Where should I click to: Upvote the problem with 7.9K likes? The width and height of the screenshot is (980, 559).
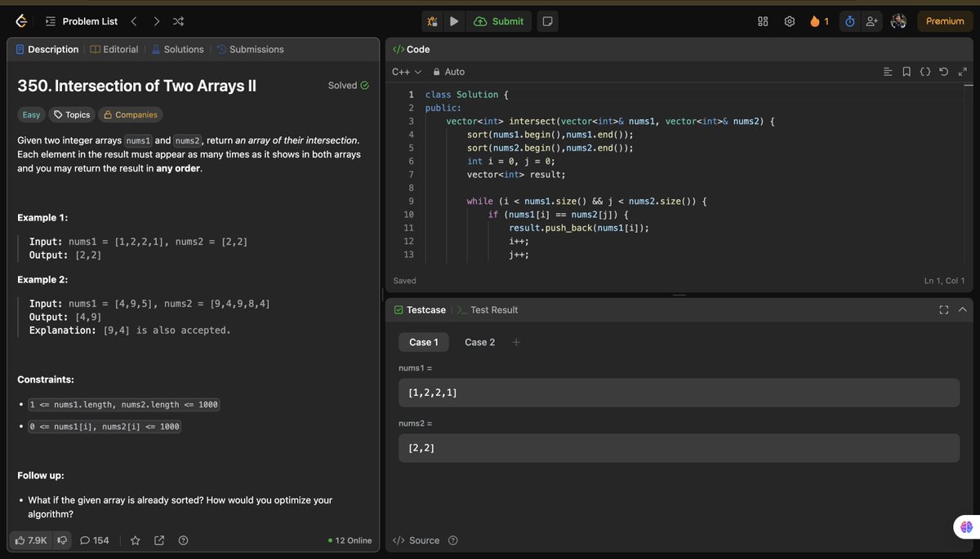pyautogui.click(x=31, y=540)
